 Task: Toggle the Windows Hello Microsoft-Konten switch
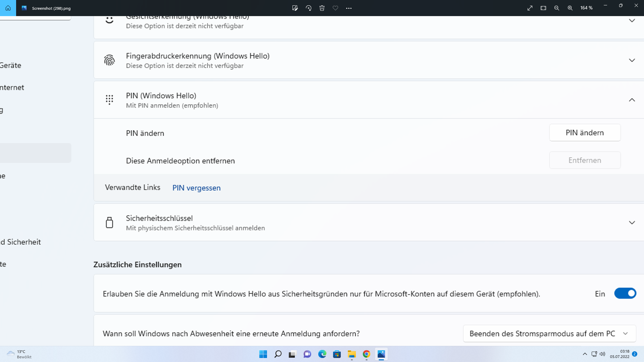(x=625, y=294)
